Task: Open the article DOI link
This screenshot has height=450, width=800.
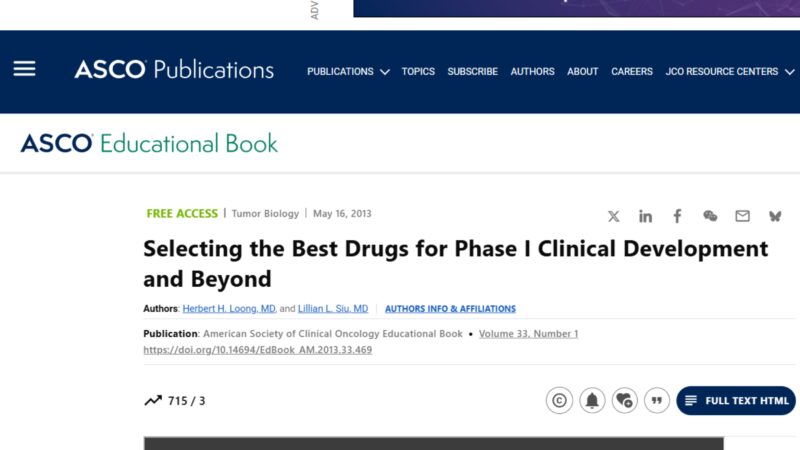Action: 258,350
